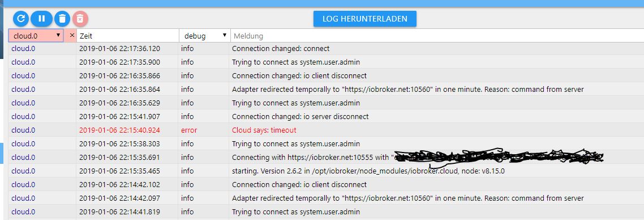Screen dimensions: 644x220
Task: Download the log with LOG HERUNTERLADEN
Action: pyautogui.click(x=364, y=19)
